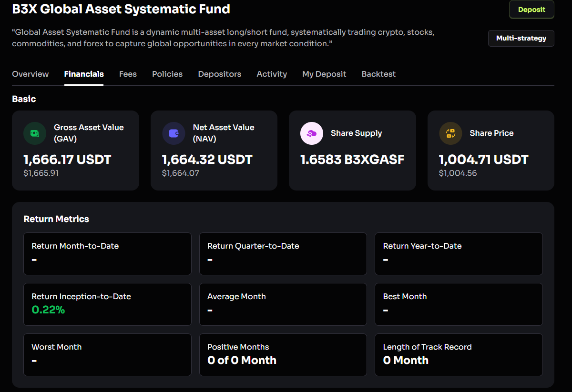The image size is (572, 392).
Task: Click the Share Price gold icon
Action: (x=450, y=133)
